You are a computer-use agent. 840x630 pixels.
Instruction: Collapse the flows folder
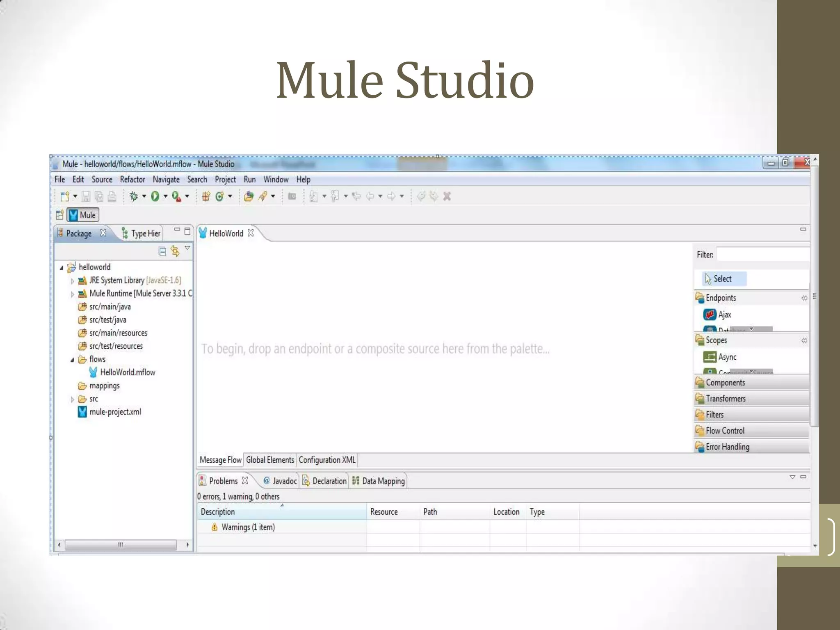(72, 360)
